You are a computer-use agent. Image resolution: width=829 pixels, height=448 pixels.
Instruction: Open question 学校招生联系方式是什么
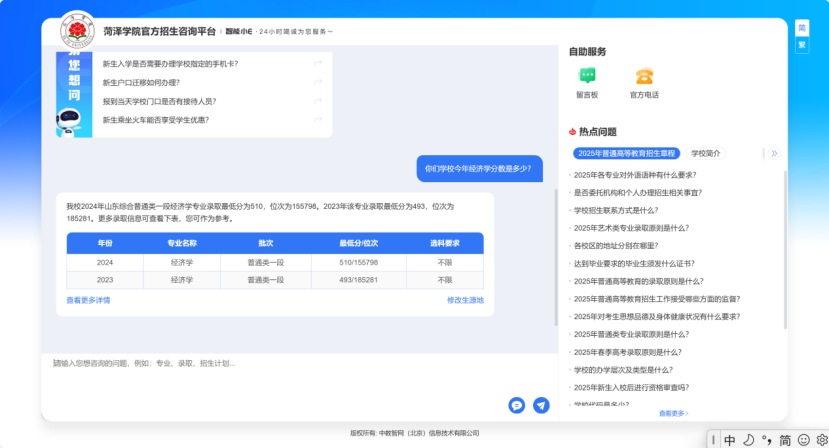pos(616,210)
